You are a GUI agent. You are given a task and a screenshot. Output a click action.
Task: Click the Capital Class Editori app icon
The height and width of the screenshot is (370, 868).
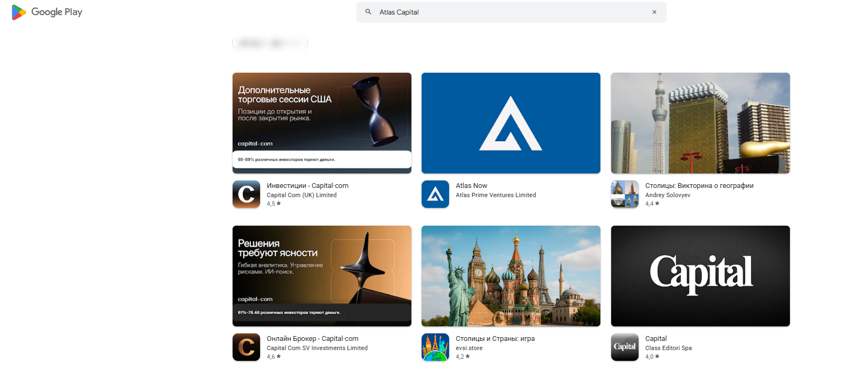625,347
